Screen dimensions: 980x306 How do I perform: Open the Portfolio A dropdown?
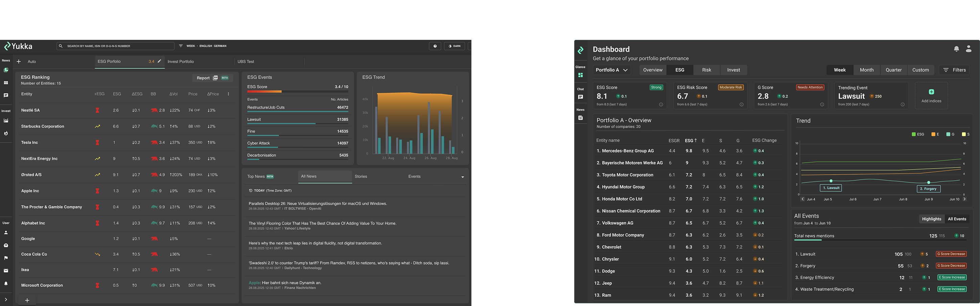point(612,70)
